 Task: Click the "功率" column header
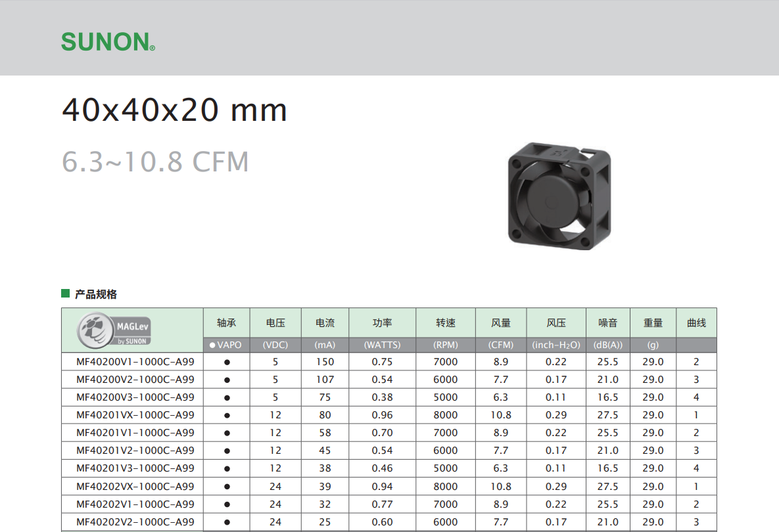tap(382, 323)
